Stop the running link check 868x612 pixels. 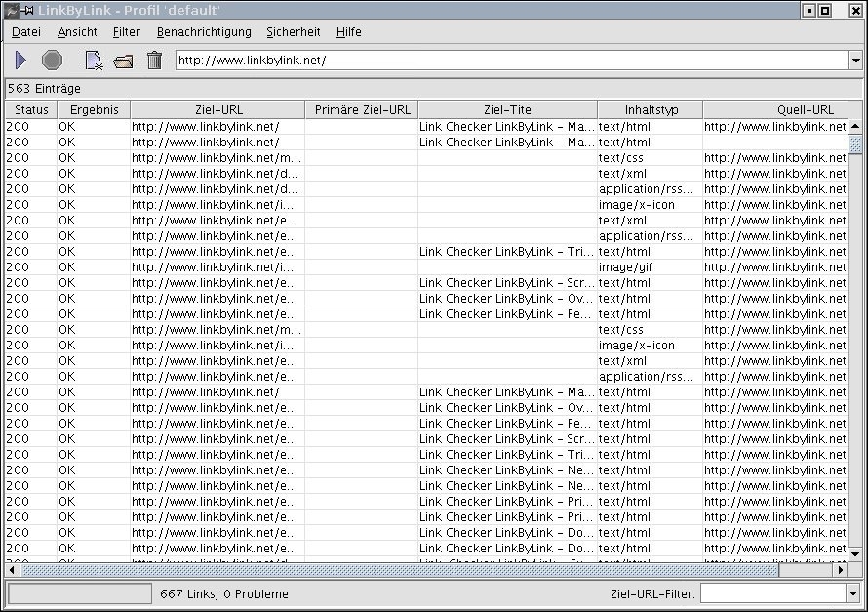coord(52,60)
